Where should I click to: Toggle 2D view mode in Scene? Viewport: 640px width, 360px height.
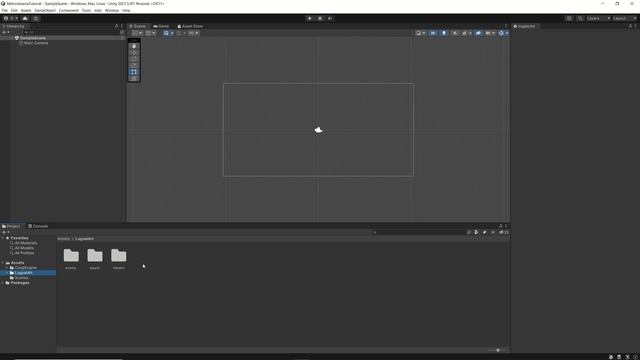click(433, 33)
